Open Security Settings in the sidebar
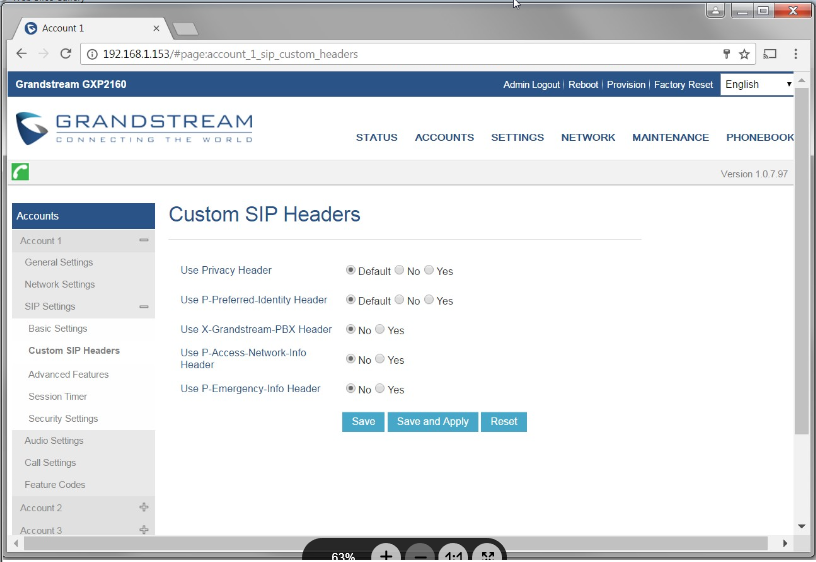 tap(63, 418)
